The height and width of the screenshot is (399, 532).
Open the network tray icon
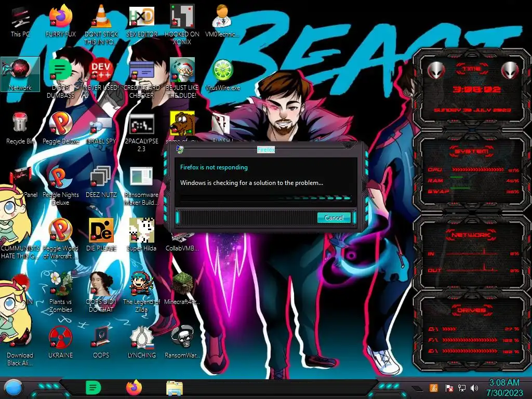[x=462, y=388]
